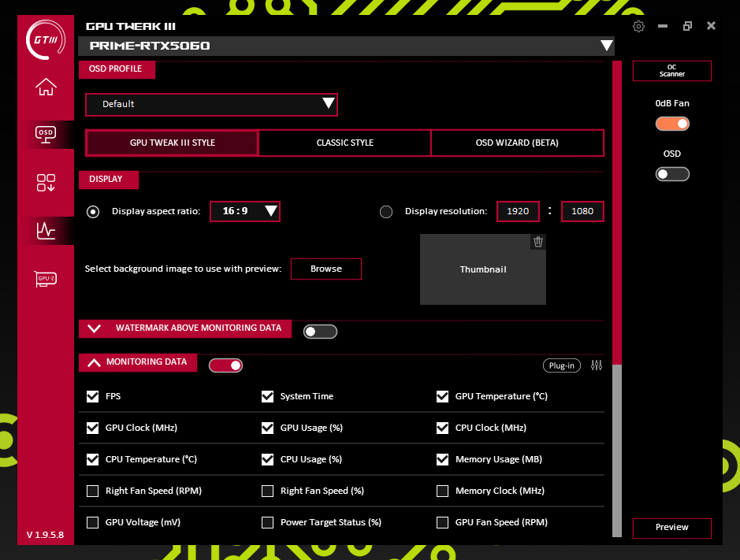Open the monitoring graph sidebar icon
Image resolution: width=740 pixels, height=560 pixels.
tap(46, 231)
